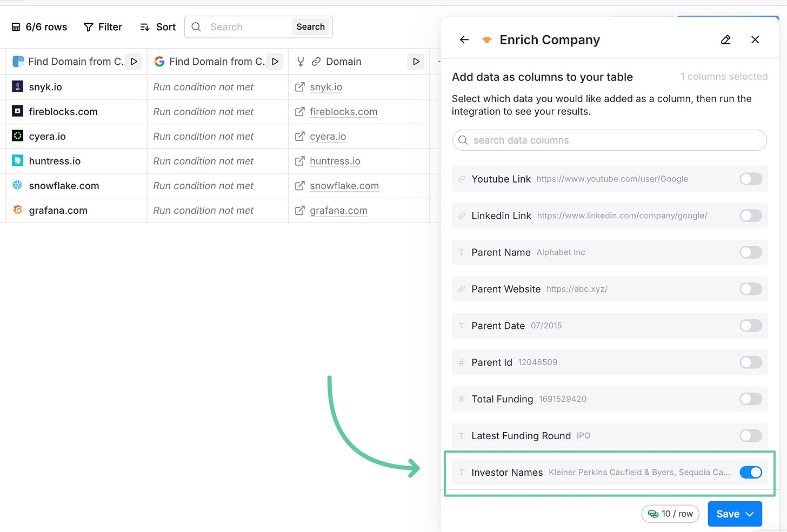This screenshot has width=787, height=532.
Task: Click the huntress.io favicon
Action: [x=18, y=160]
